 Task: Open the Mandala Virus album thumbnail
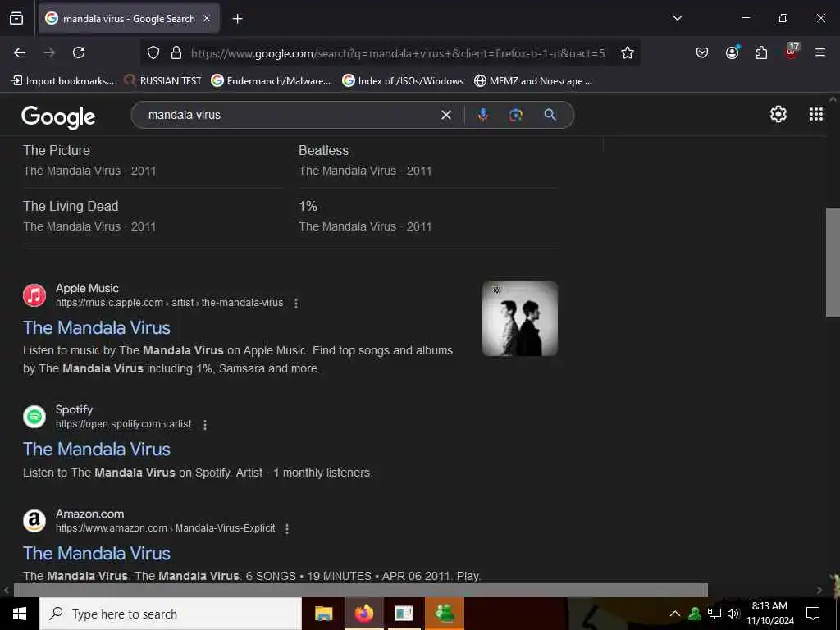[519, 318]
